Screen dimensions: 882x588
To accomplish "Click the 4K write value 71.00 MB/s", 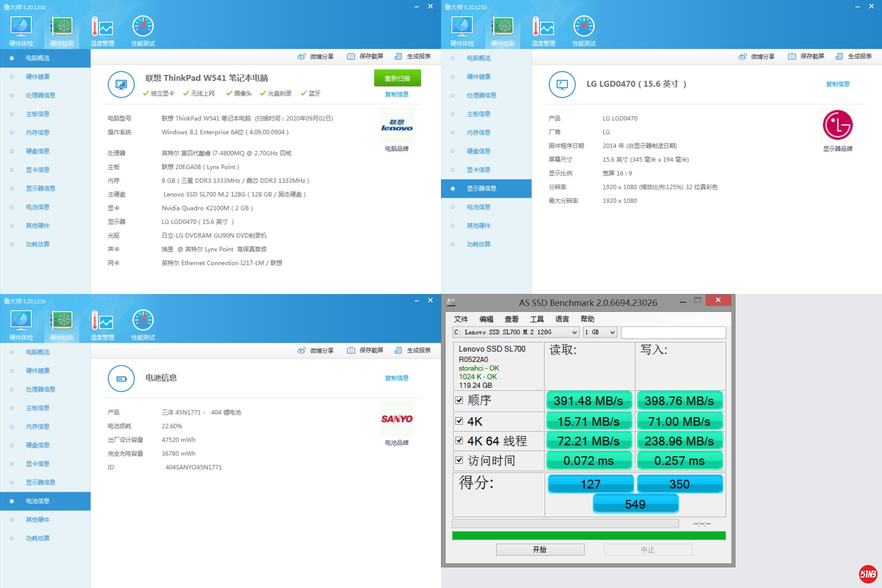I will (x=679, y=421).
